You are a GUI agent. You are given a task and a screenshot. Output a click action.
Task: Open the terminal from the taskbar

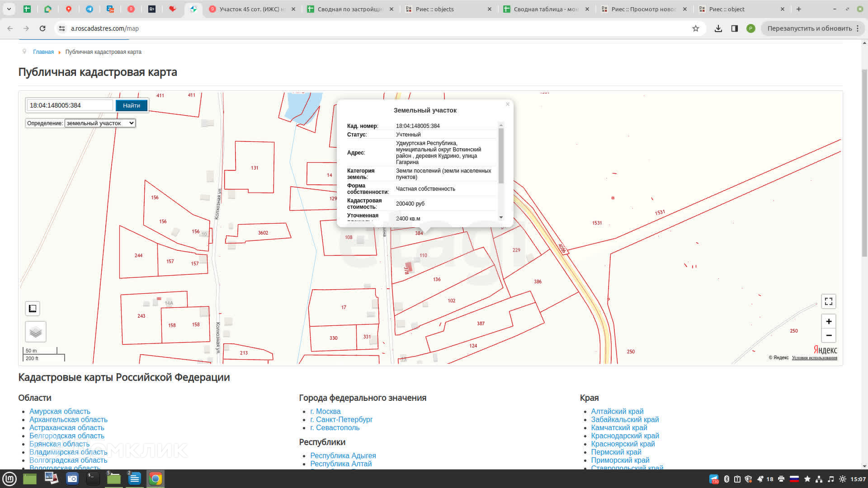click(x=93, y=479)
